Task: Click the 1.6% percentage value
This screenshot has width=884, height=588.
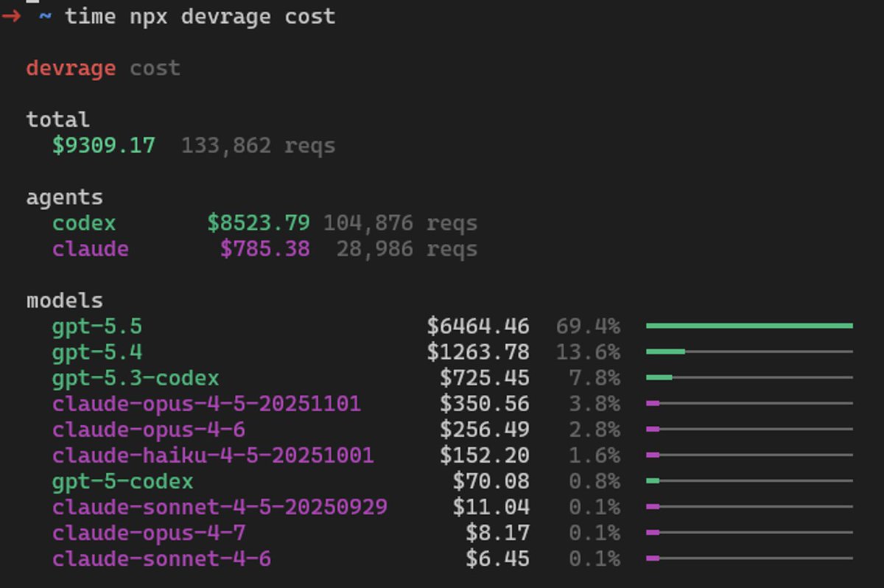Action: point(594,455)
